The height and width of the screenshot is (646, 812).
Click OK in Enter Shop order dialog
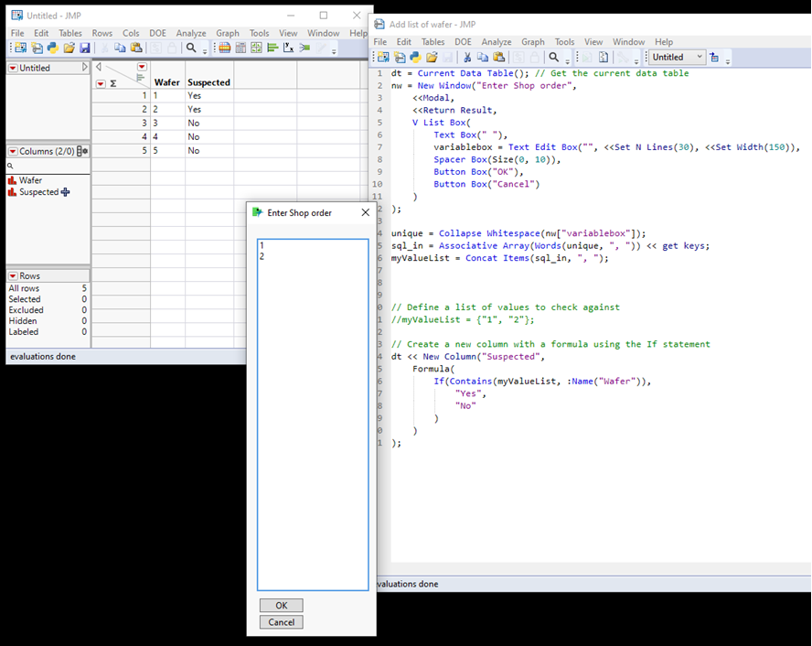282,605
